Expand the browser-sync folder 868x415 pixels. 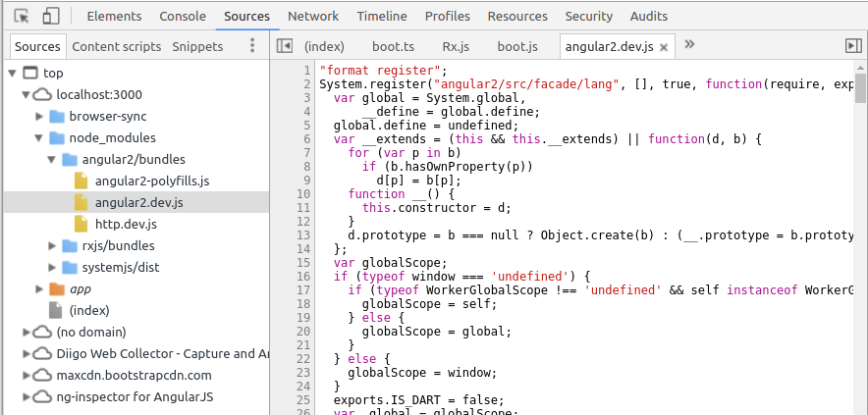coord(38,116)
